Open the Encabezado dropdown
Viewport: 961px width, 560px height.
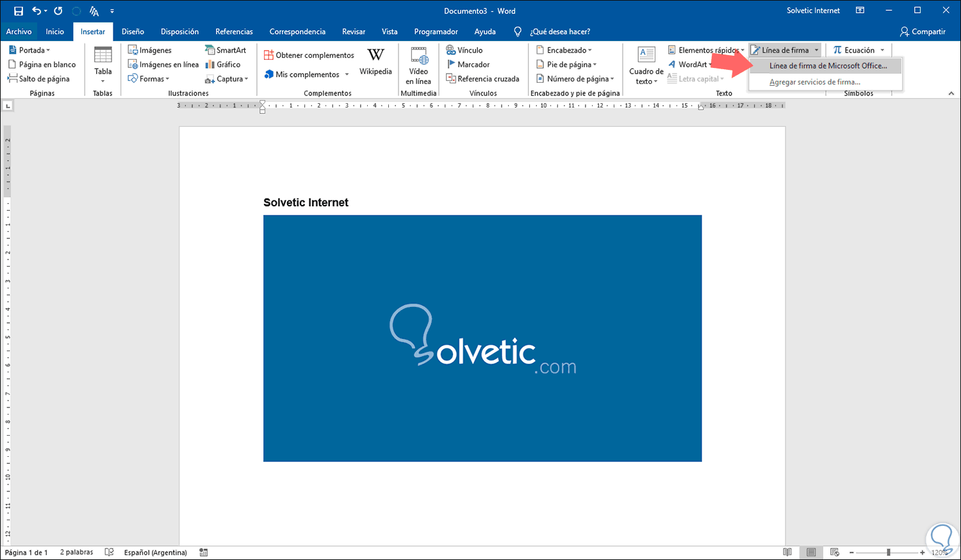click(564, 50)
